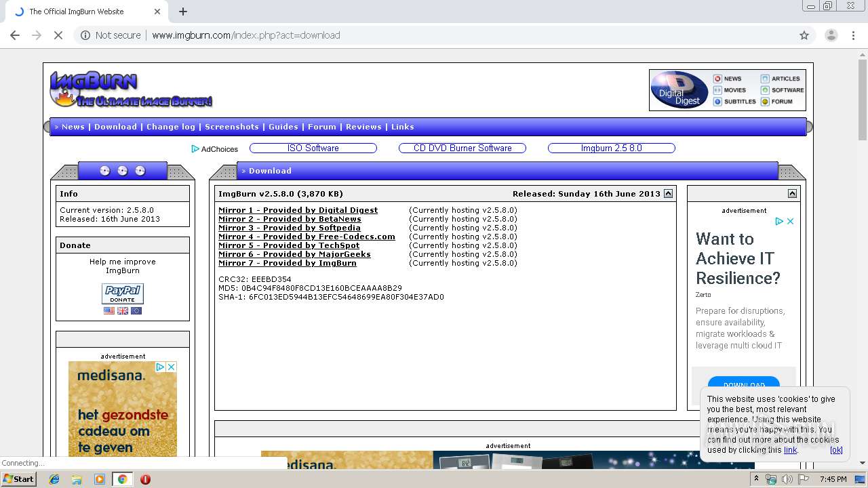The height and width of the screenshot is (488, 868).
Task: Click the MD5 hash text
Action: click(x=310, y=288)
